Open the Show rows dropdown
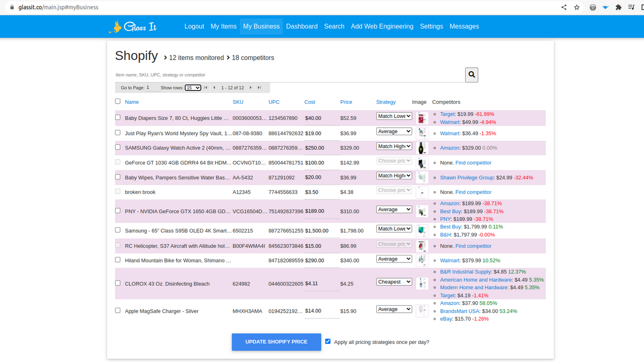 193,87
